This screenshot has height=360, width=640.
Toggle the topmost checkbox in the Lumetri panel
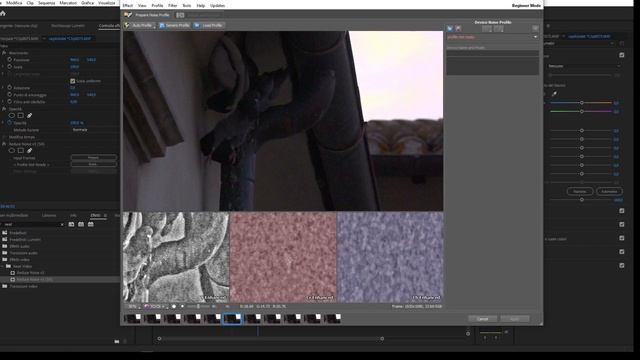622,55
